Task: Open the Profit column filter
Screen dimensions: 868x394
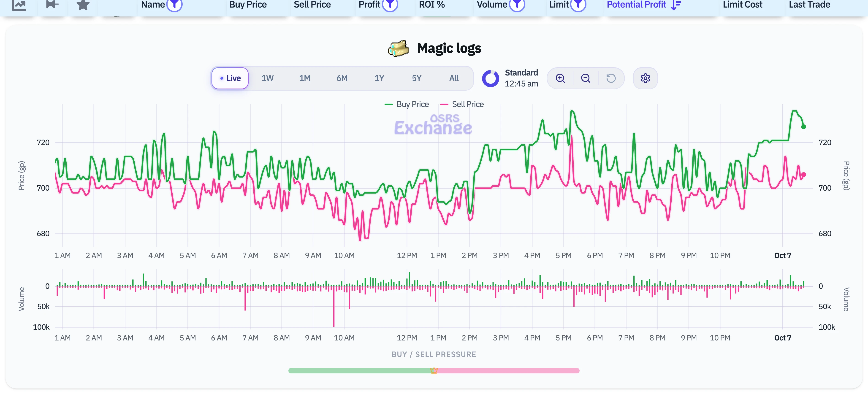Action: click(390, 4)
